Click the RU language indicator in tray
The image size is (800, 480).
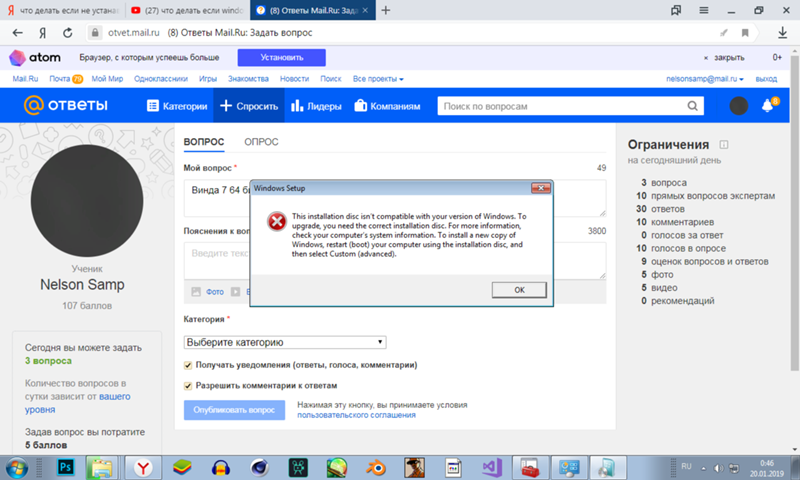coord(686,467)
